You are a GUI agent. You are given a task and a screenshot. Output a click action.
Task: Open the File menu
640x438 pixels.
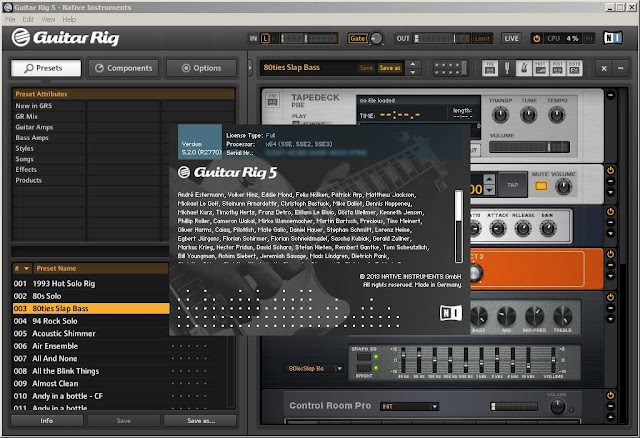click(10, 19)
